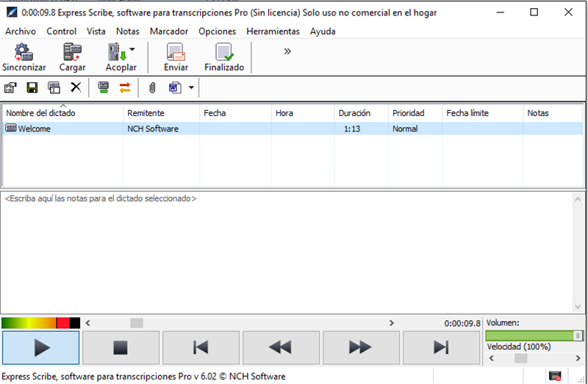Click the paperclip attachment icon
This screenshot has height=384, width=588.
(x=152, y=87)
